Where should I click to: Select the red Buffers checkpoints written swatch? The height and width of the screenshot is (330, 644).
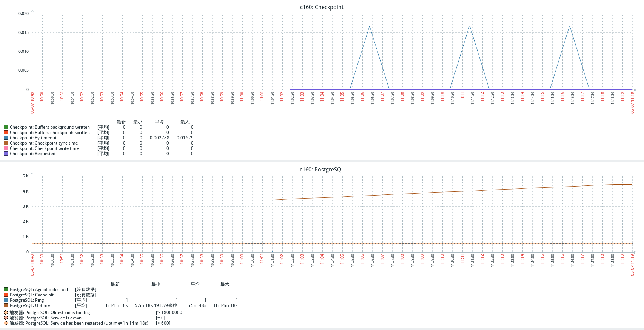6,133
